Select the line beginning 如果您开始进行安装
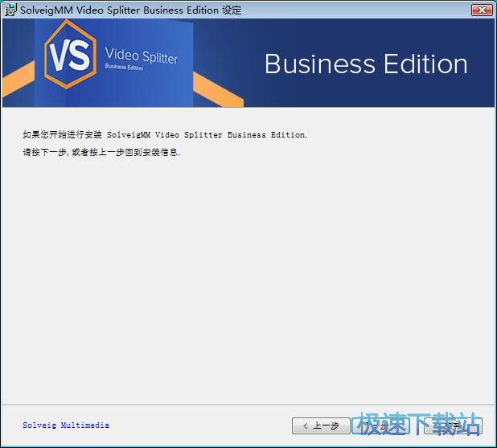The height and width of the screenshot is (448, 497). tap(165, 135)
